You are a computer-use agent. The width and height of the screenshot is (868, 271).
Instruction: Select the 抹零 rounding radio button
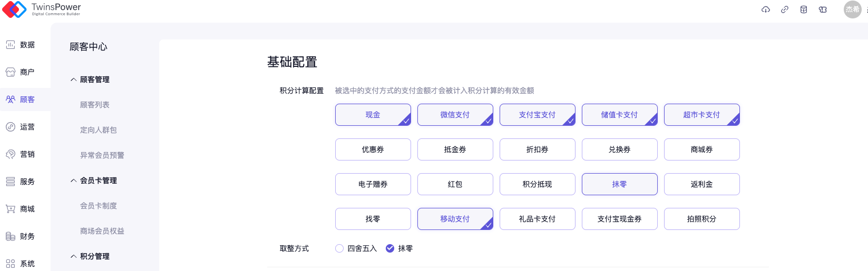390,248
